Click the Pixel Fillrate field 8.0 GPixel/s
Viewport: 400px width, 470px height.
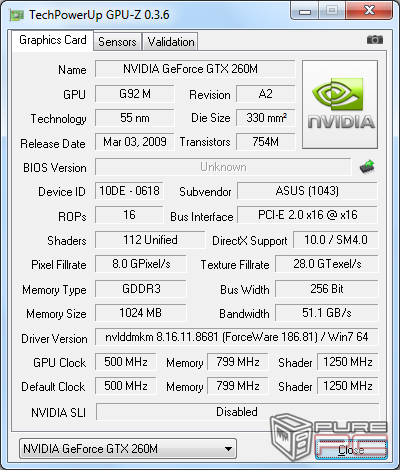(141, 264)
